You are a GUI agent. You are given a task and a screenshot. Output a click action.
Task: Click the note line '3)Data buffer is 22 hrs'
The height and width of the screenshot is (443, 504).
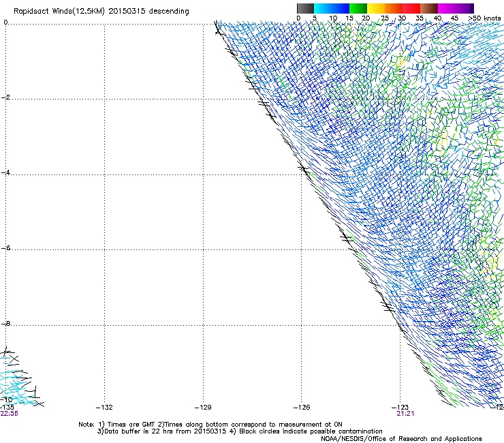240,431
